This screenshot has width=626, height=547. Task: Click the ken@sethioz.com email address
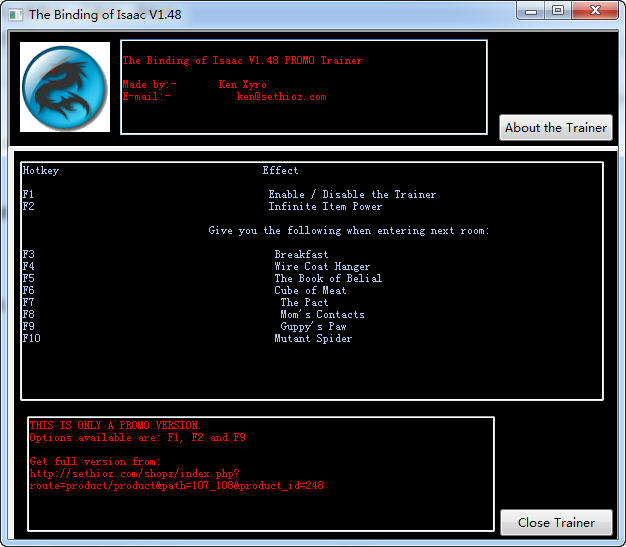(x=281, y=97)
